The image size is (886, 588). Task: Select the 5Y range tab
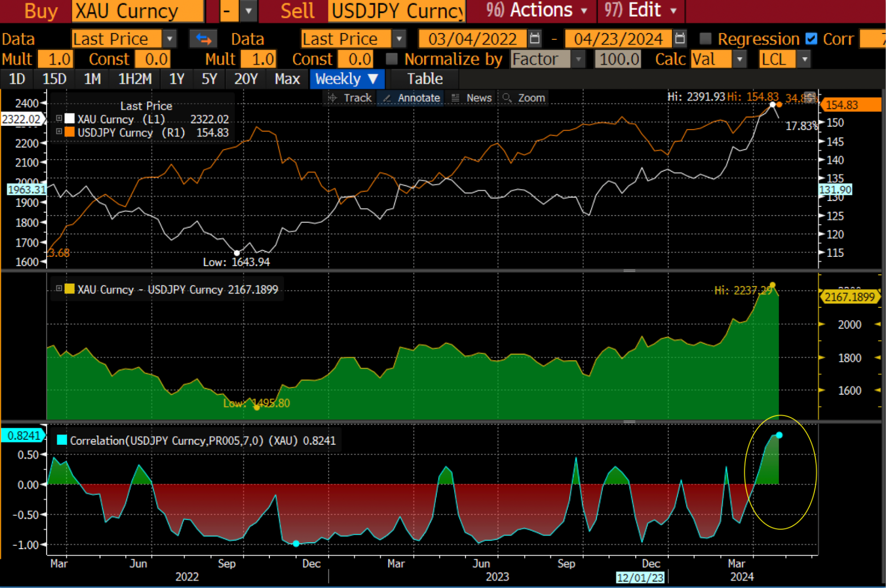209,79
